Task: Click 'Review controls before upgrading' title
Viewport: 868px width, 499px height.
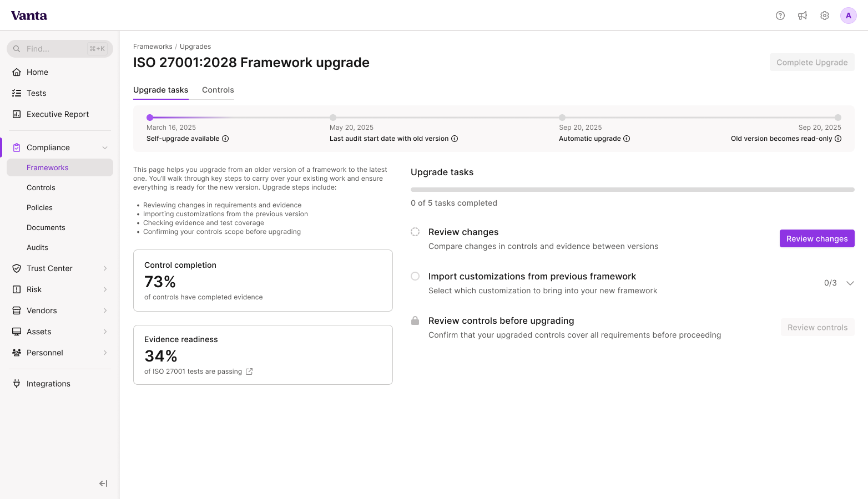Action: click(x=501, y=320)
